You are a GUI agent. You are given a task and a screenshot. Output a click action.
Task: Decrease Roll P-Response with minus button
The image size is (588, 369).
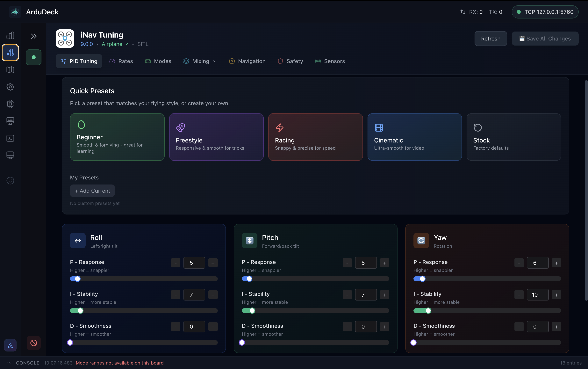(x=176, y=263)
